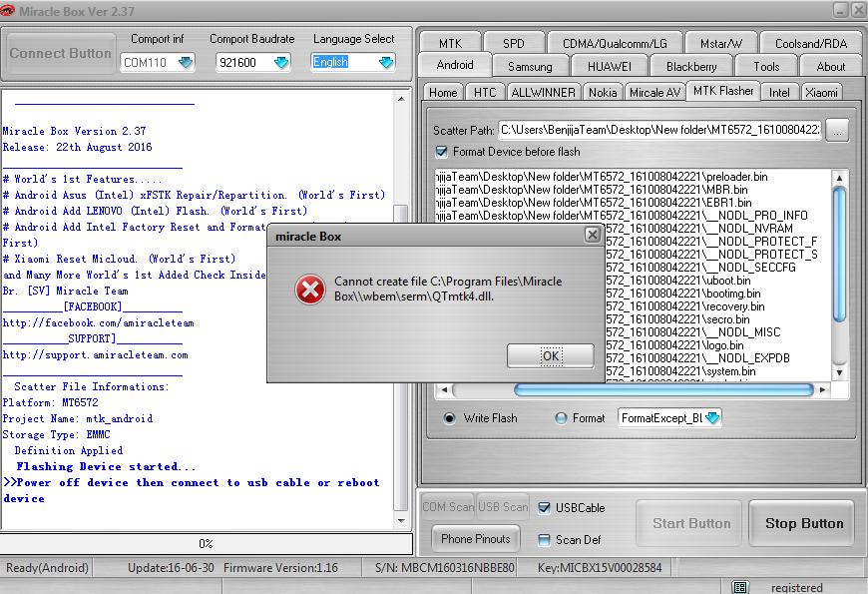The image size is (868, 594).
Task: Select the HUAWEI tab
Action: [609, 67]
